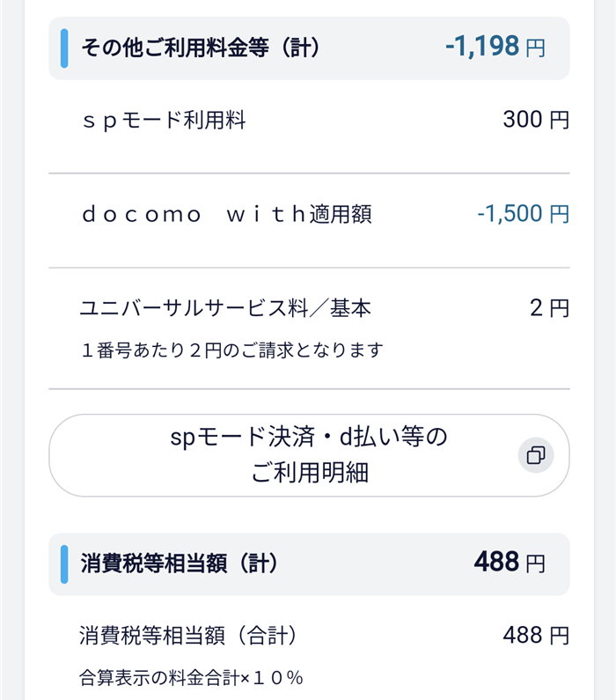
Task: Select the ユニバーサルサービス料／基本 label
Action: pos(225,308)
